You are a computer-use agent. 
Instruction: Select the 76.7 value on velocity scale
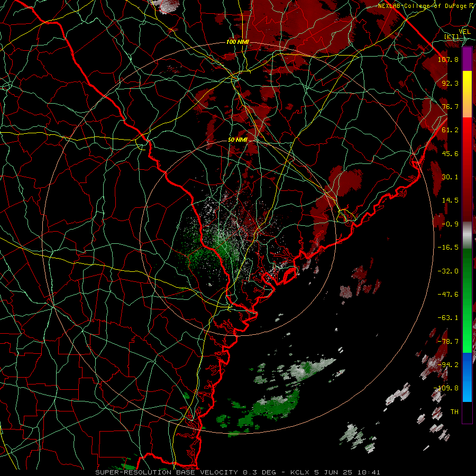(x=450, y=106)
